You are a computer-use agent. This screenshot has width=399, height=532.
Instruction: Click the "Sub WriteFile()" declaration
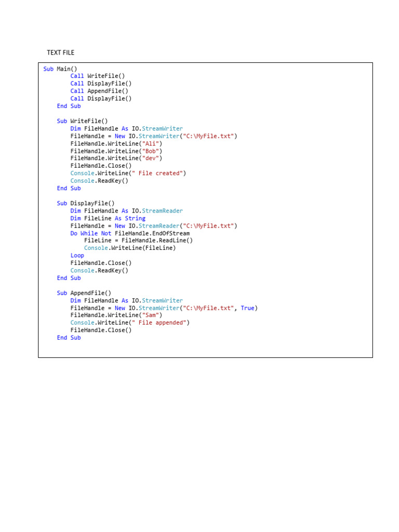[x=82, y=121]
